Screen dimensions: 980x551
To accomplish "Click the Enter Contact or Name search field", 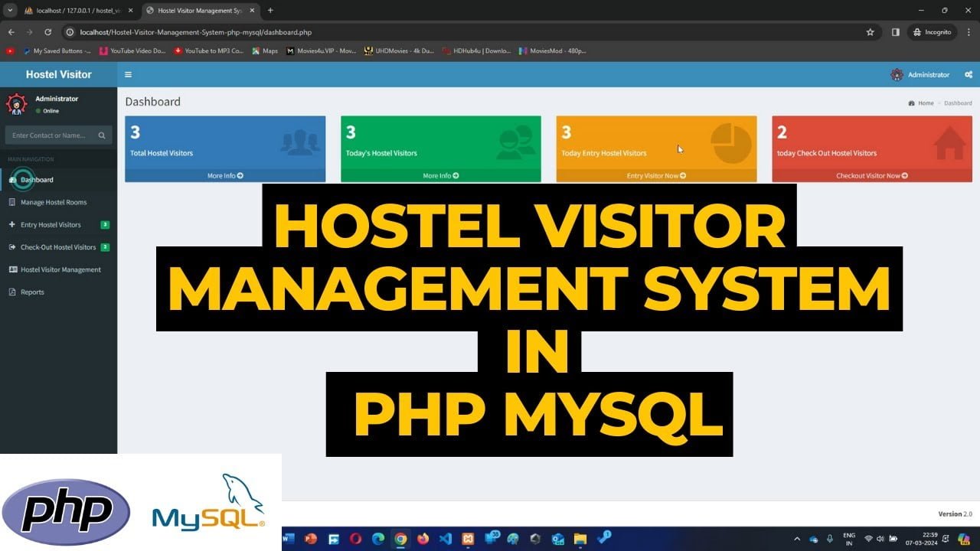I will coord(50,135).
